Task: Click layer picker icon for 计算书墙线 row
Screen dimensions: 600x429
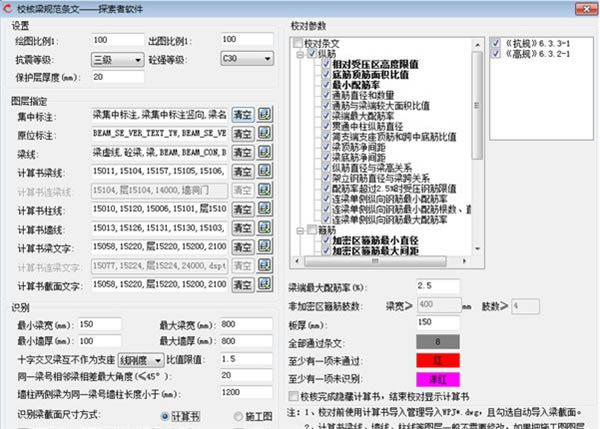Action: tap(264, 228)
